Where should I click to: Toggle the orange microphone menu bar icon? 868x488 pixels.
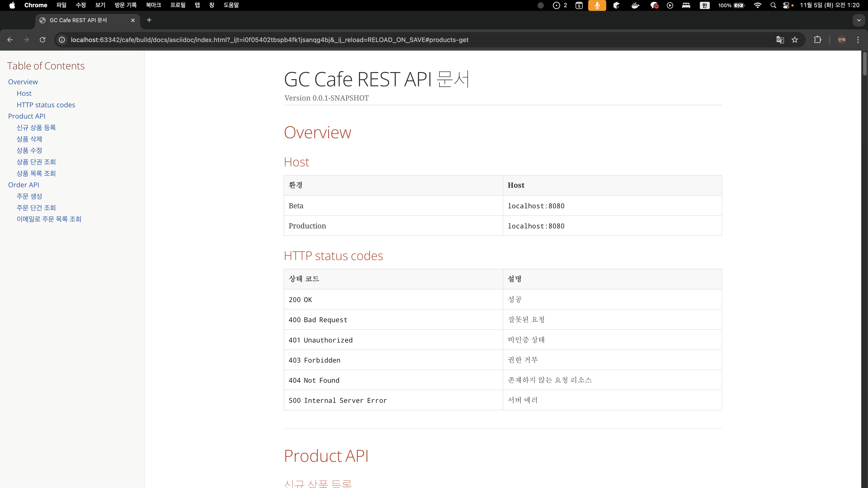[x=597, y=5]
